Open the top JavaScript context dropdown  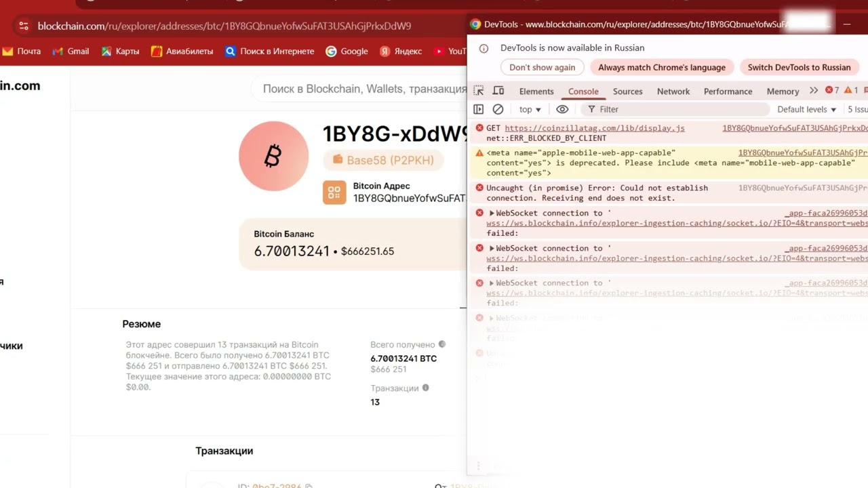point(530,109)
